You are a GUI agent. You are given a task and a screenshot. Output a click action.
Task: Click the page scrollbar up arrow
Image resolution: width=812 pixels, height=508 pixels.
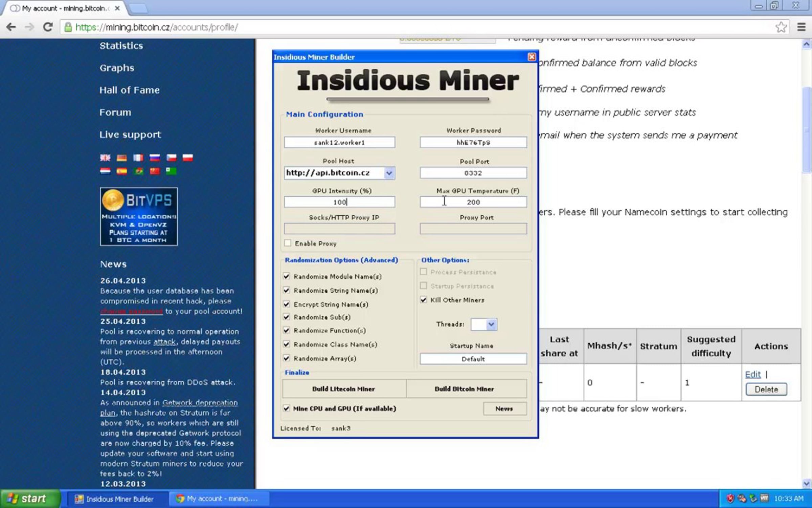tap(806, 44)
